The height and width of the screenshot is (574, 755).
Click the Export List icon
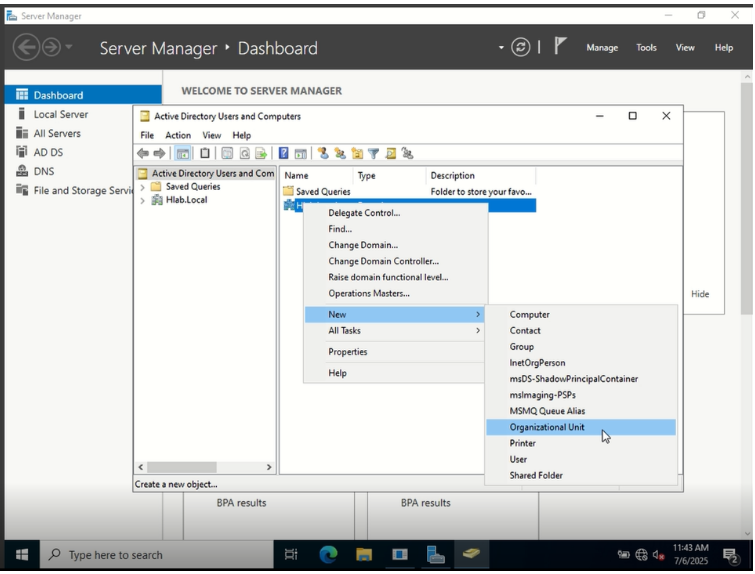pos(261,154)
